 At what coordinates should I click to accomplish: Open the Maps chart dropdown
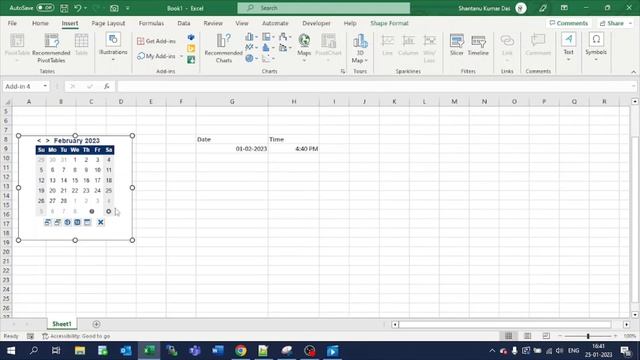click(x=304, y=48)
